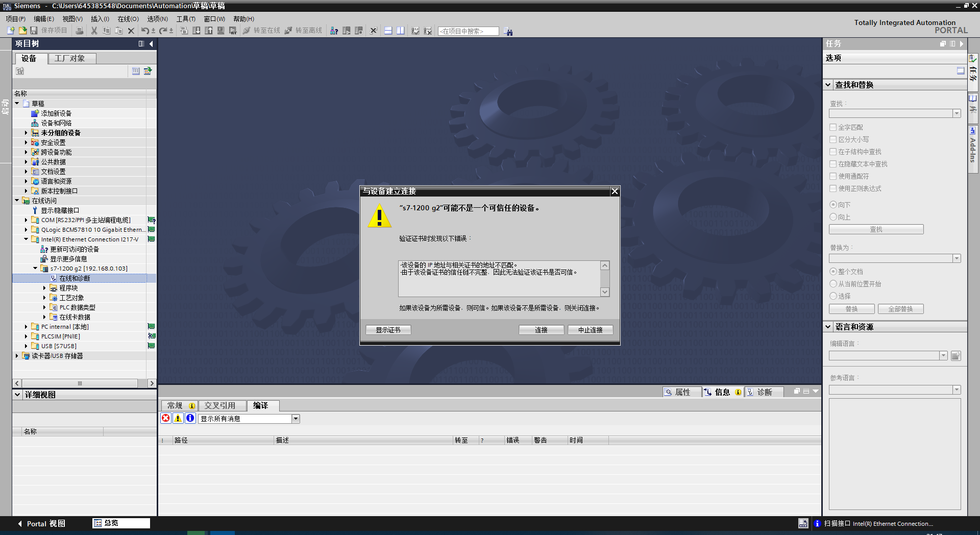
Task: Open the 显示所有消息 filter dropdown
Action: pyautogui.click(x=296, y=419)
